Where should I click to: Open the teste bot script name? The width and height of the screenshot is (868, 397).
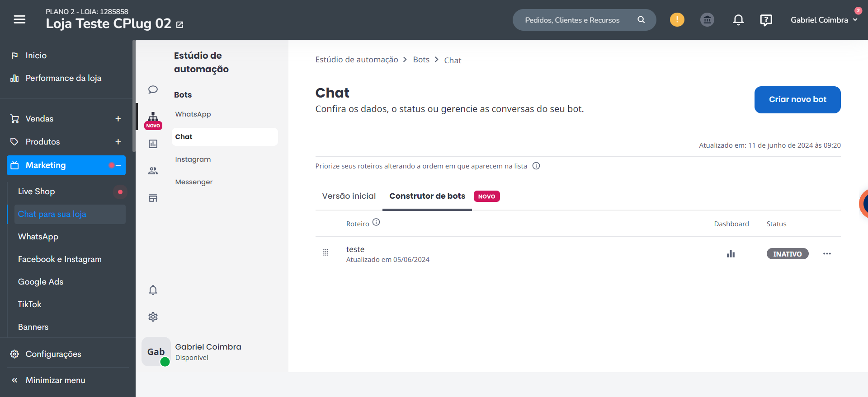click(355, 249)
